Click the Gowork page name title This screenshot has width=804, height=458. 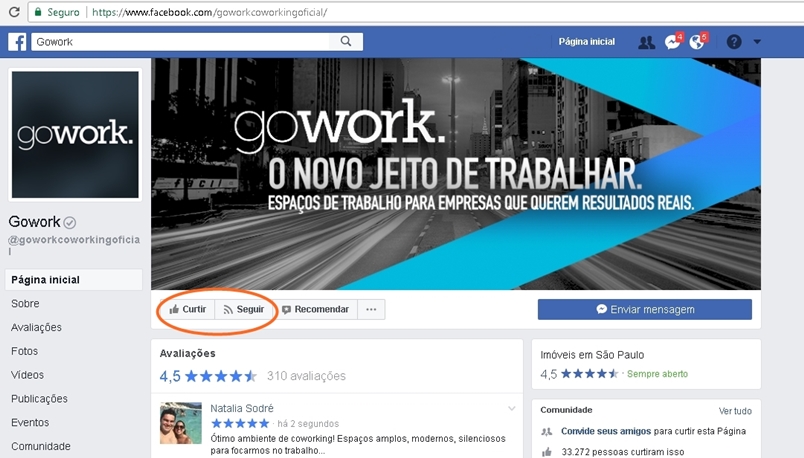[34, 222]
